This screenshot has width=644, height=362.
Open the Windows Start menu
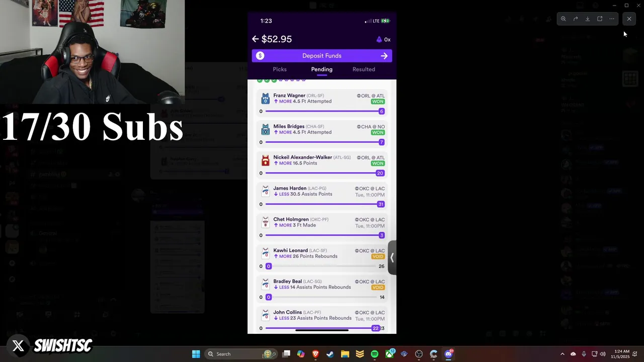[x=196, y=354]
